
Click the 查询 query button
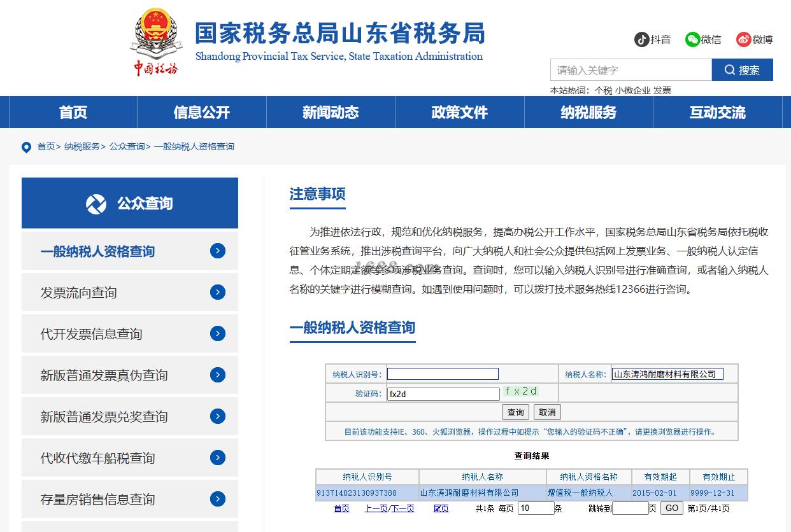point(516,412)
